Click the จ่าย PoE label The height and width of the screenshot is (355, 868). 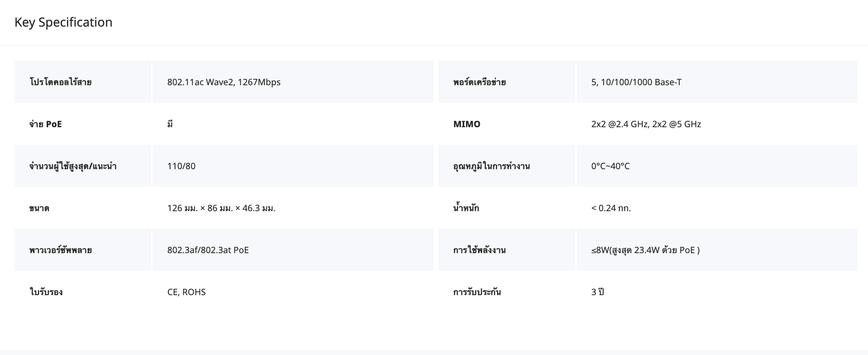point(45,124)
